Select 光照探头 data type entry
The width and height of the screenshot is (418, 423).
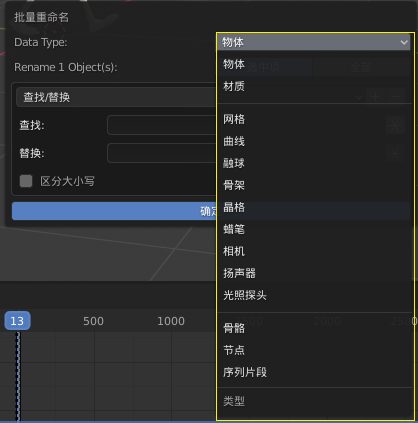(315, 295)
